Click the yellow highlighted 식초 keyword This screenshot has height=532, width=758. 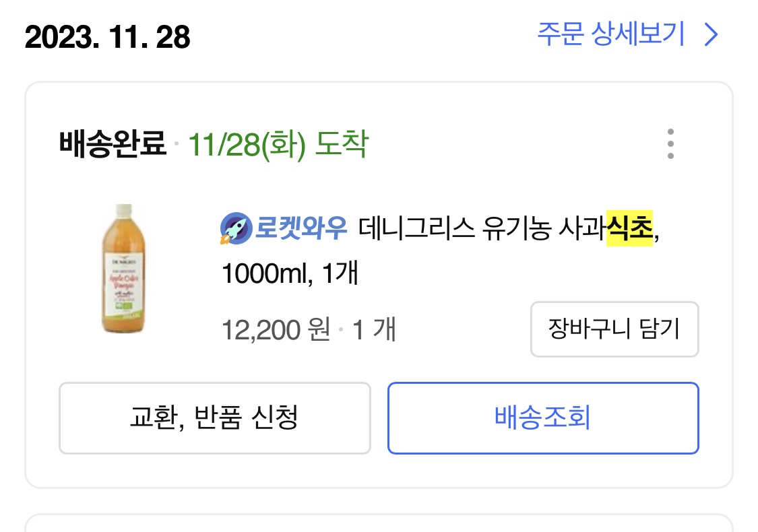[629, 228]
